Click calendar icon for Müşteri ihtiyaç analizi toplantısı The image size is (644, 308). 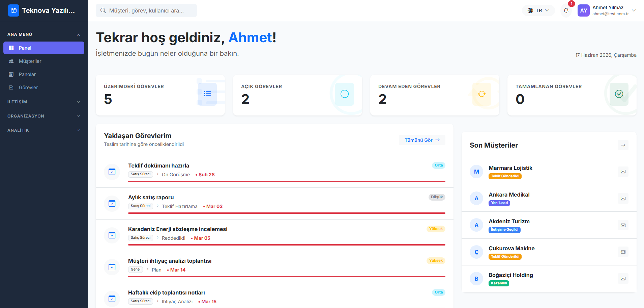(x=112, y=267)
